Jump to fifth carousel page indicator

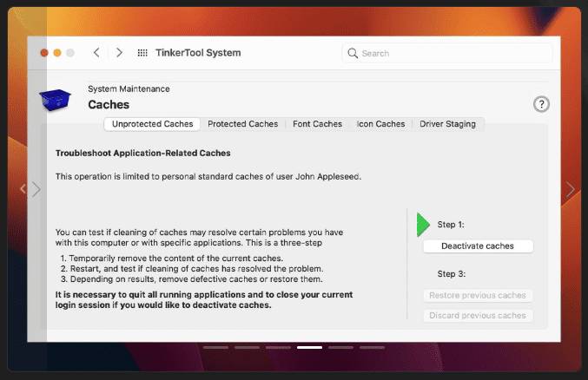click(x=340, y=348)
